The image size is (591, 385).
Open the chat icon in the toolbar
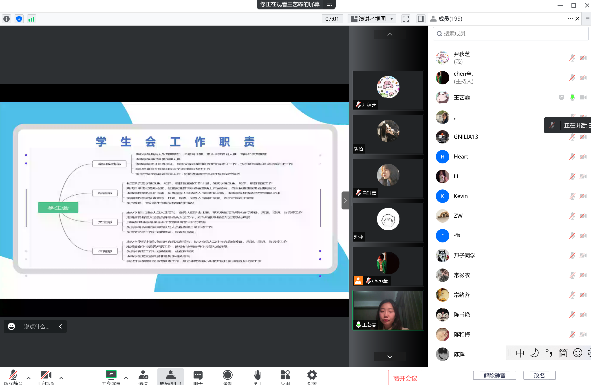pos(198,375)
